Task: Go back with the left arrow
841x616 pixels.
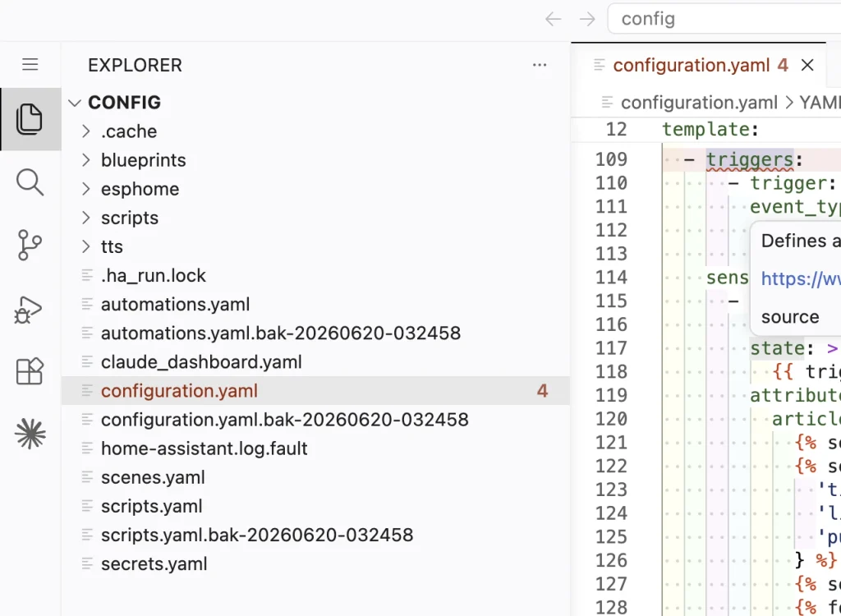Action: (x=553, y=20)
